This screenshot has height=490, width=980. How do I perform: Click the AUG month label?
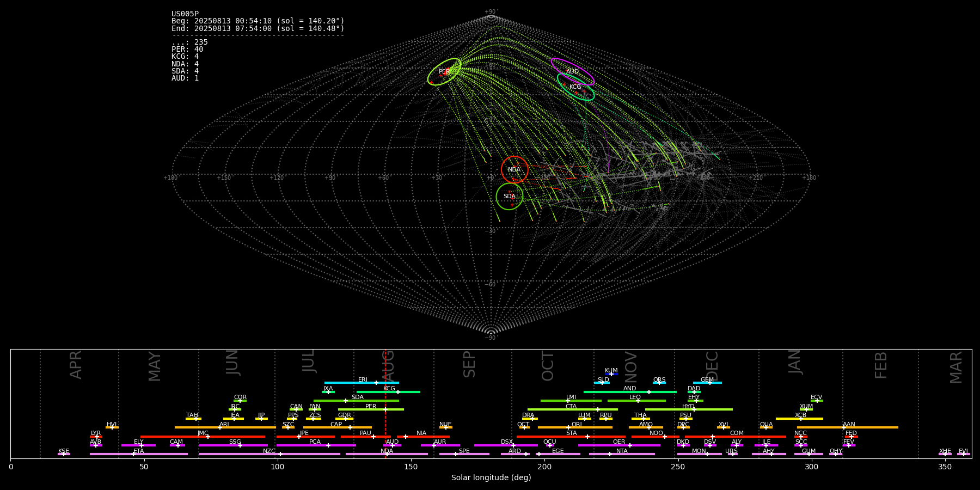point(389,366)
